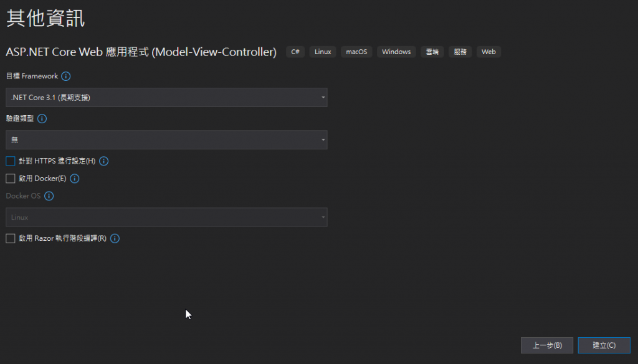Click the info icon beside Docker OS
This screenshot has width=638, height=364.
(49, 196)
